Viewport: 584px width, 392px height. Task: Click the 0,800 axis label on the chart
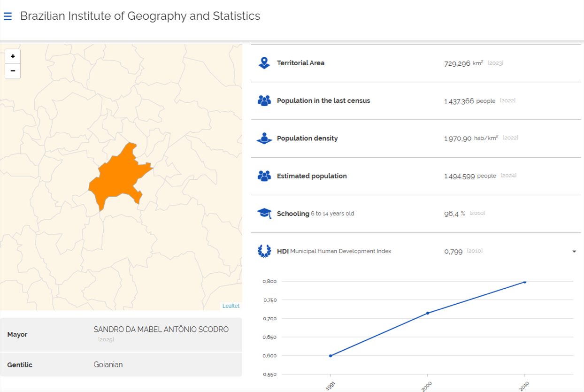pos(270,282)
